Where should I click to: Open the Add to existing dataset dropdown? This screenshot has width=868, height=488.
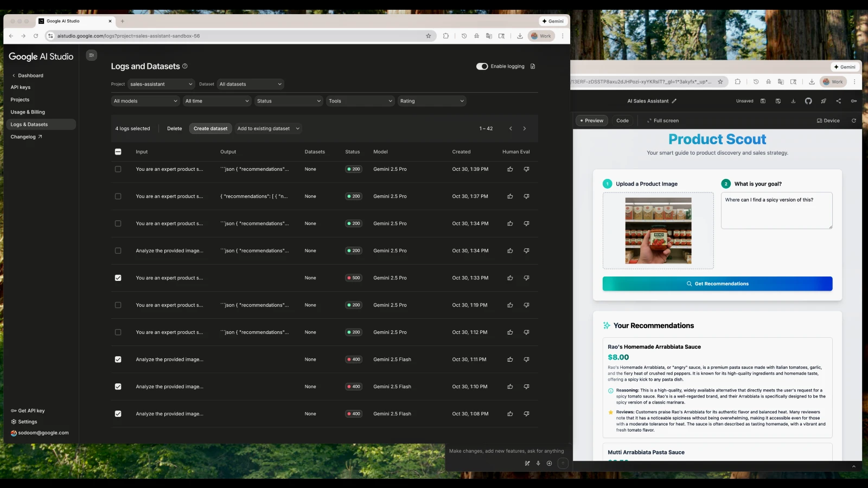[269, 129]
